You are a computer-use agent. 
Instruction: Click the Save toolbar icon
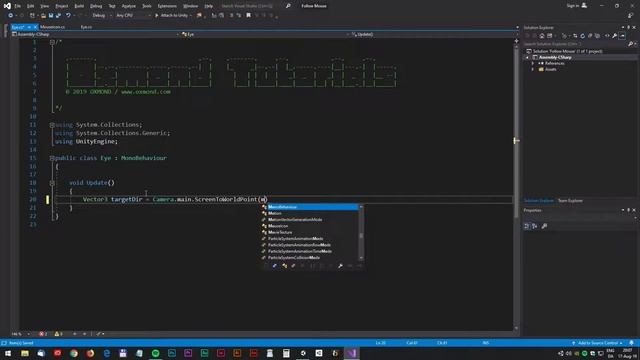51,16
